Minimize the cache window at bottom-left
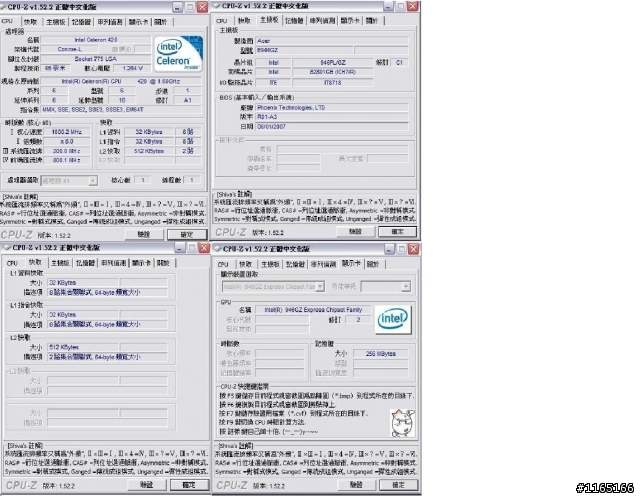Image resolution: width=640 pixels, height=496 pixels. click(180, 247)
